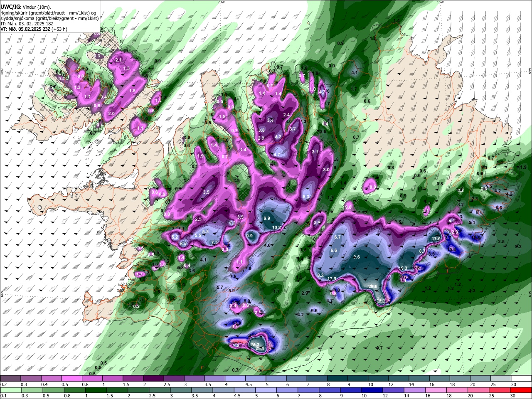
Task: Click the '3.0' snowfall value
Action: point(326,170)
